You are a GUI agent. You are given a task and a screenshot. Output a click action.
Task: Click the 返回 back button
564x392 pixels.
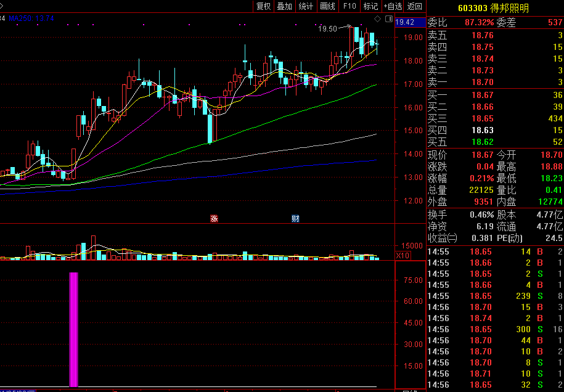pyautogui.click(x=415, y=6)
